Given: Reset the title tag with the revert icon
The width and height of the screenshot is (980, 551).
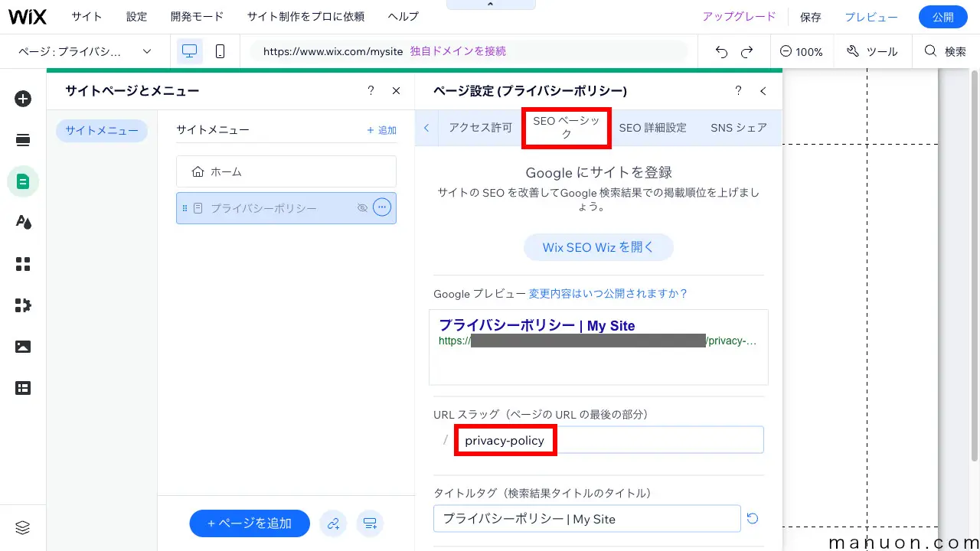Looking at the screenshot, I should point(753,519).
